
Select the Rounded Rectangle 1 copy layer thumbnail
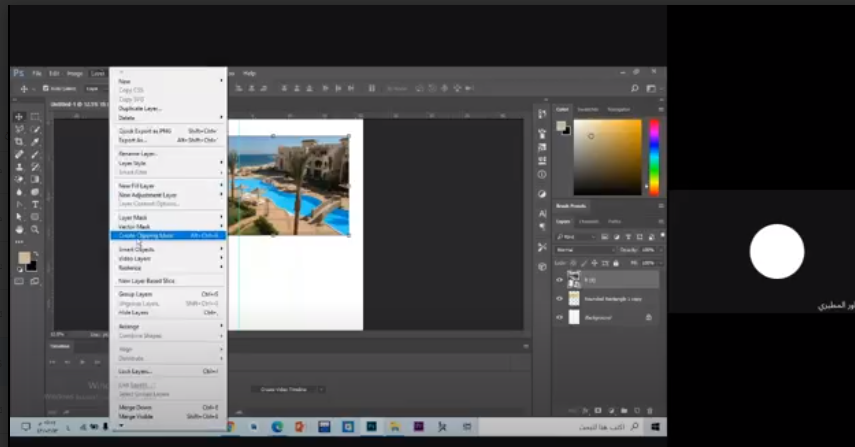574,298
